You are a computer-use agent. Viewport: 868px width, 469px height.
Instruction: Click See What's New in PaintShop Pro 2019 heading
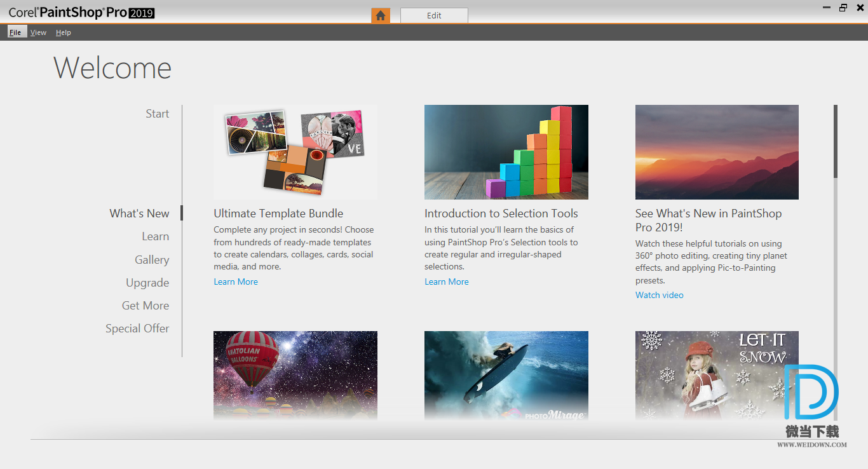(x=709, y=221)
